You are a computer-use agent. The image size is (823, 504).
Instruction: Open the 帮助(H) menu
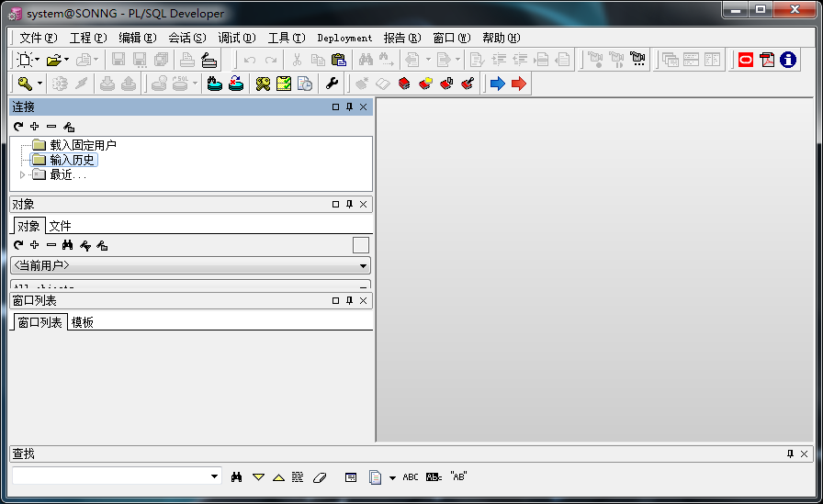coord(502,38)
